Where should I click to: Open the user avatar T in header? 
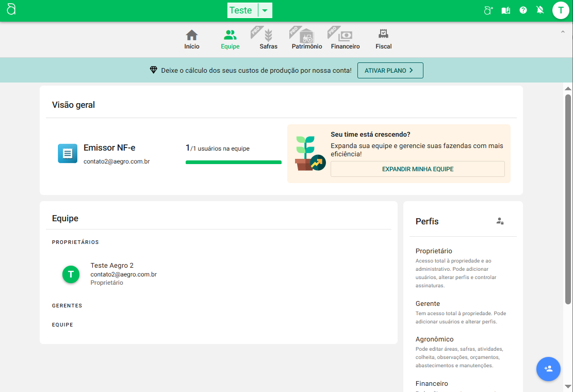pyautogui.click(x=560, y=10)
